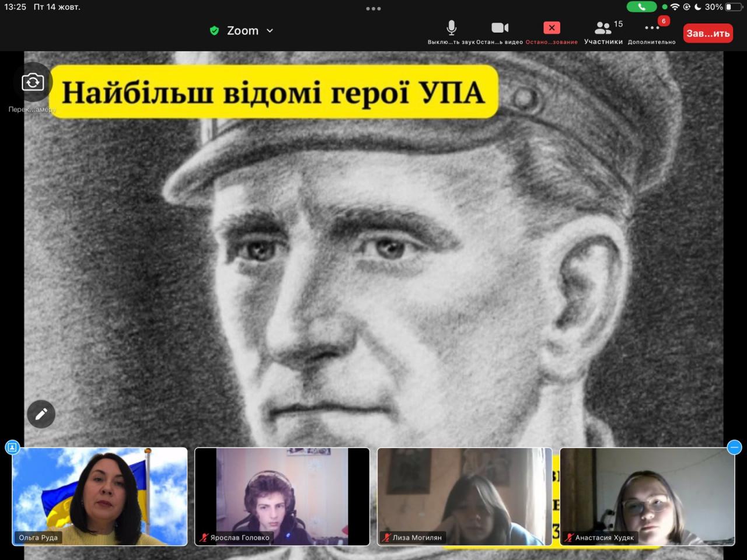The image size is (747, 560).
Task: Switch camera using the camera flip icon
Action: pos(33,83)
